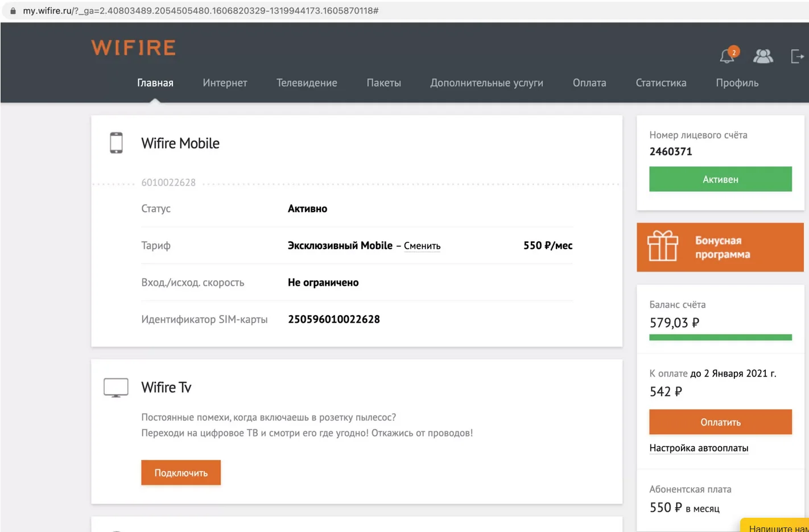Click the 550 ₽/мес tariff price
809x532 pixels.
[548, 245]
